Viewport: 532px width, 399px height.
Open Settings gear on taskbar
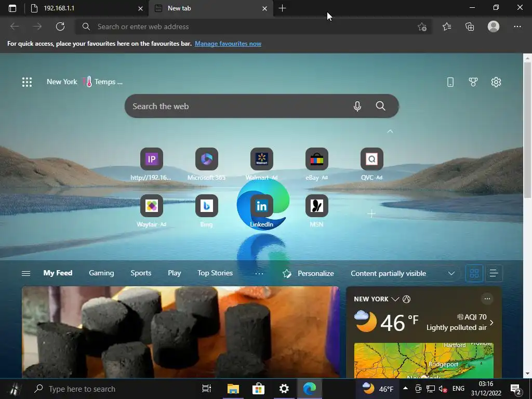284,389
